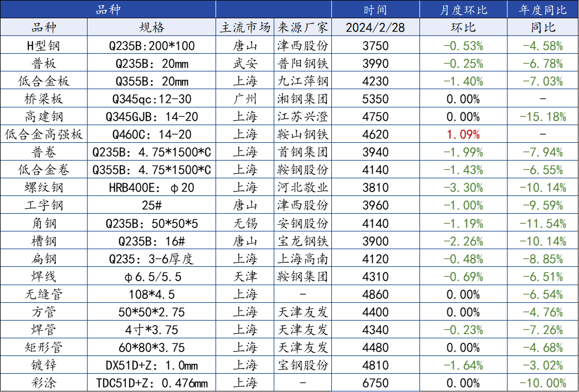Click the 25# spec cell
The height and width of the screenshot is (392, 579).
[152, 205]
